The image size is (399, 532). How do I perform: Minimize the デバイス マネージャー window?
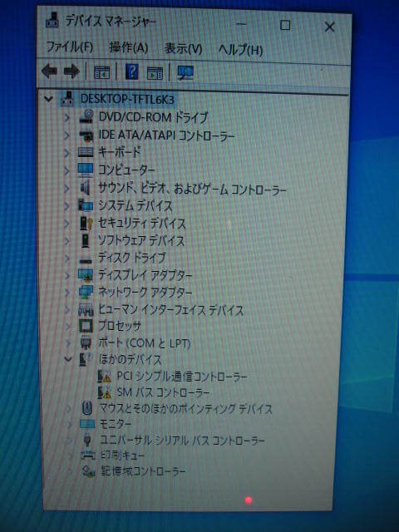pos(241,24)
